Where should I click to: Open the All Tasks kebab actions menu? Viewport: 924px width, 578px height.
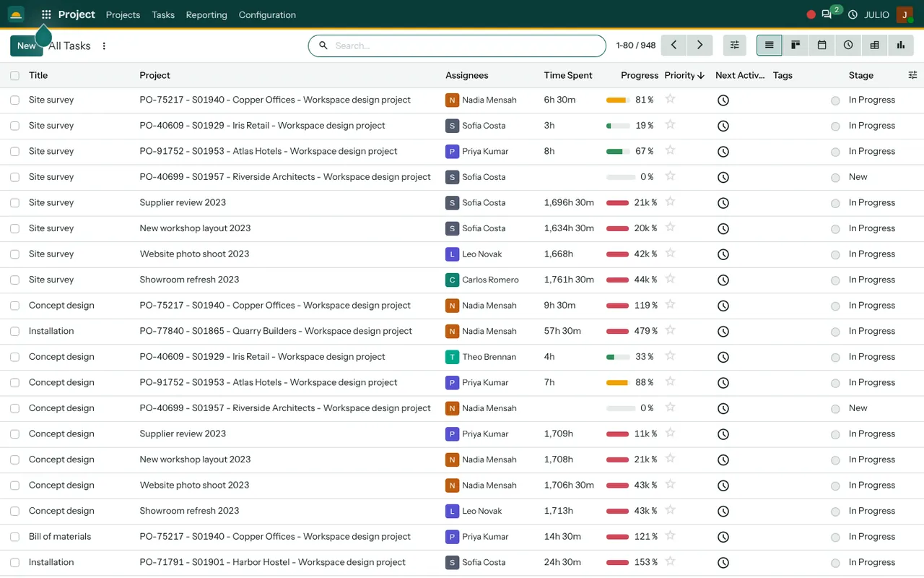tap(104, 46)
